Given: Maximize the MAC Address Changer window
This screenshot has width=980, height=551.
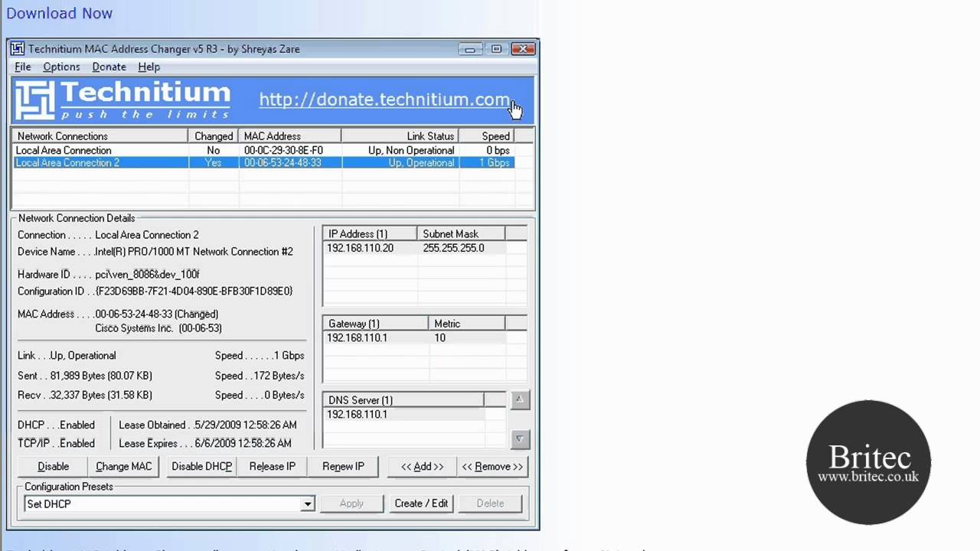Looking at the screenshot, I should pos(496,49).
